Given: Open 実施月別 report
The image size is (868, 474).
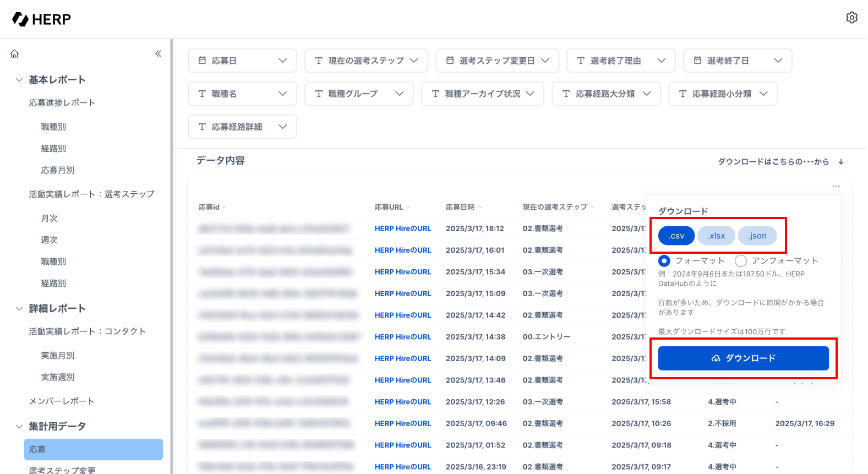Looking at the screenshot, I should (x=58, y=356).
